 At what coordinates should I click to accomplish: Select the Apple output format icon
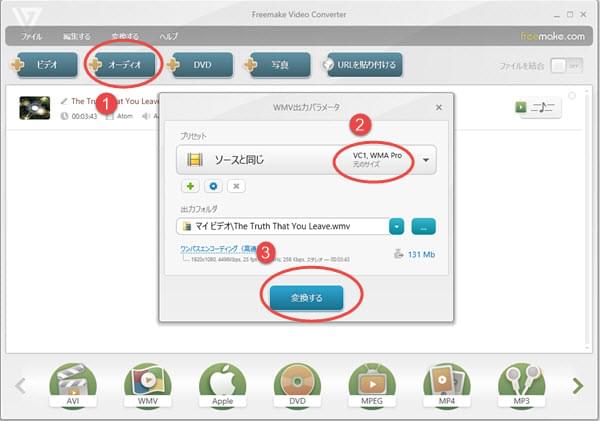[x=223, y=386]
